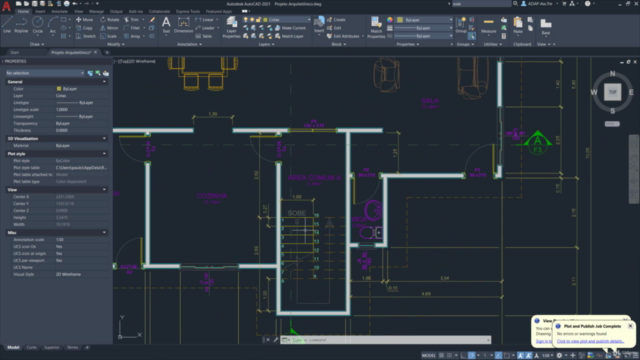Open the Insert ribbon tab

40,11
